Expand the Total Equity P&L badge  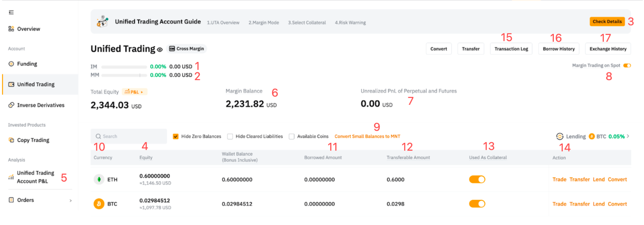(x=134, y=92)
